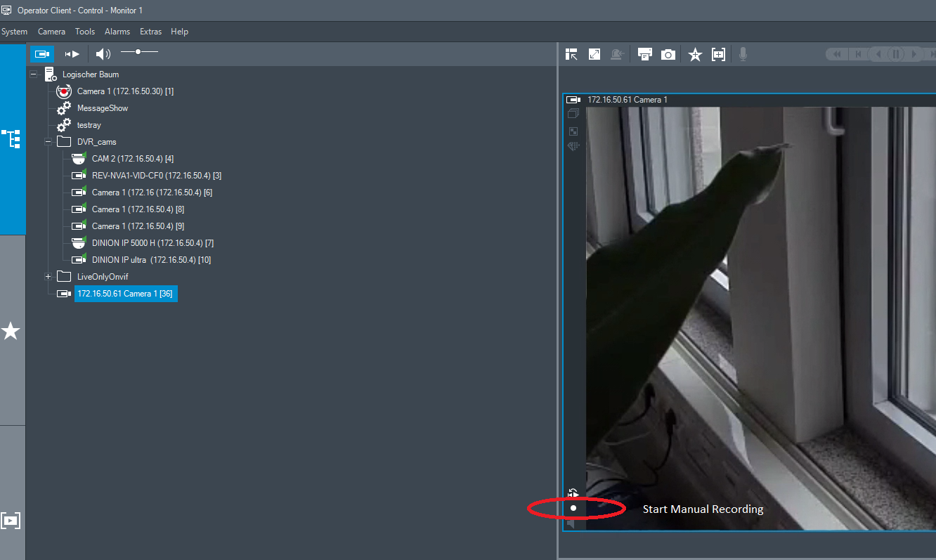Select Camera 1 (172.16.50.4) [8]
Viewport: 936px width, 560px height.
(x=138, y=209)
